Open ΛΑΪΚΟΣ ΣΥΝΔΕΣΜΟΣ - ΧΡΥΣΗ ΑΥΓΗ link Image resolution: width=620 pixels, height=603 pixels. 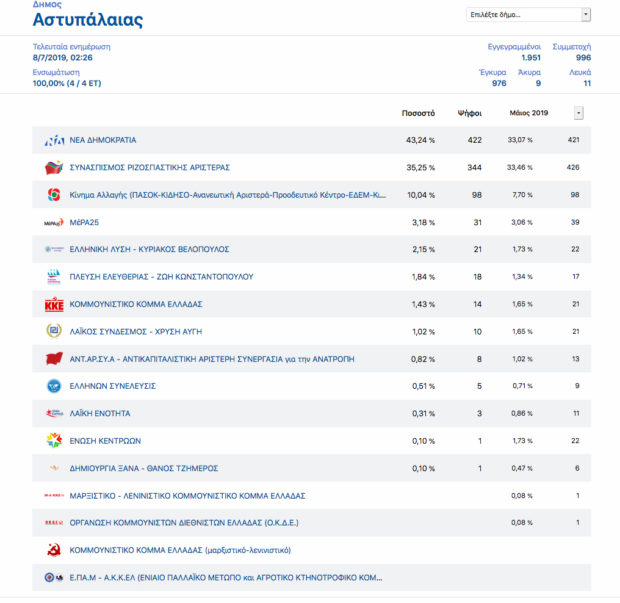[136, 331]
